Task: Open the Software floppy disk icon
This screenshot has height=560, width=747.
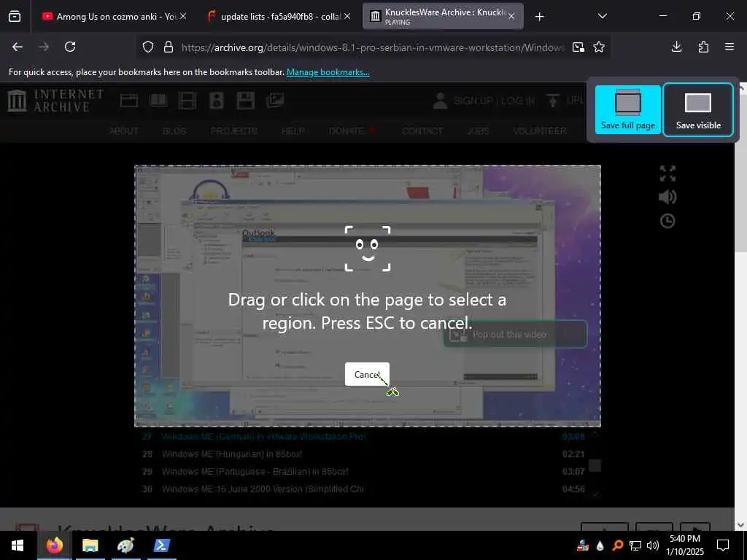Action: (246, 101)
